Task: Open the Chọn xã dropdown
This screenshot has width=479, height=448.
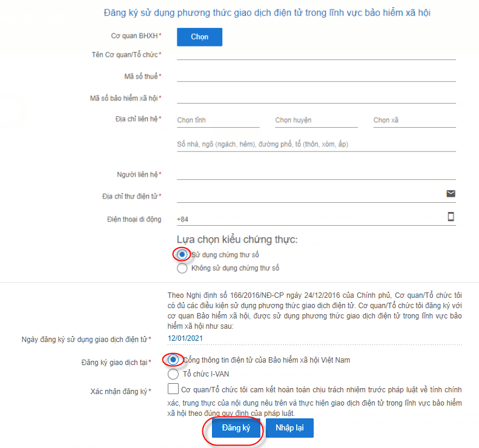Action: coord(415,120)
